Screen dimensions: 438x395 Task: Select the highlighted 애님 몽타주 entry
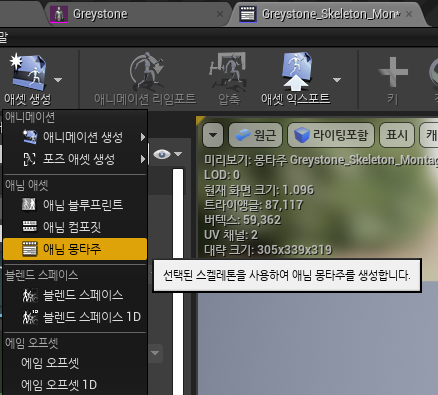tap(75, 249)
